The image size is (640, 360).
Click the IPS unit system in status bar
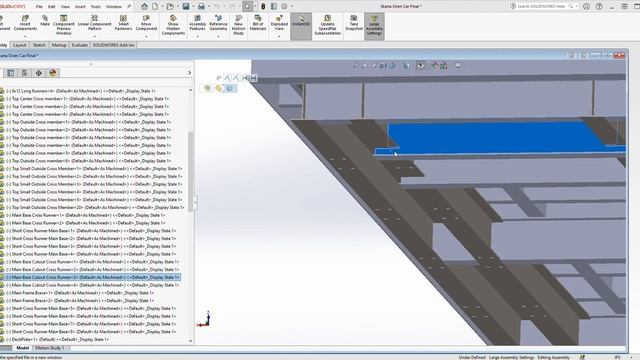point(617,357)
